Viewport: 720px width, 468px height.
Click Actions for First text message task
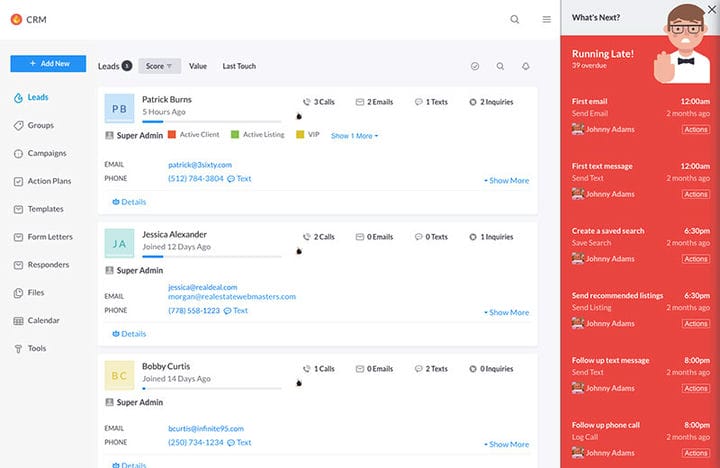(696, 194)
